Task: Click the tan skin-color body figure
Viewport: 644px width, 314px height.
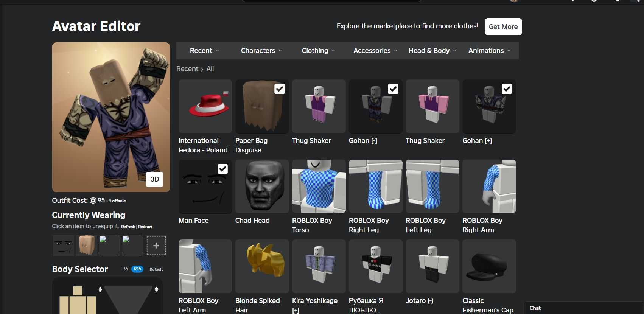Action: [x=78, y=300]
